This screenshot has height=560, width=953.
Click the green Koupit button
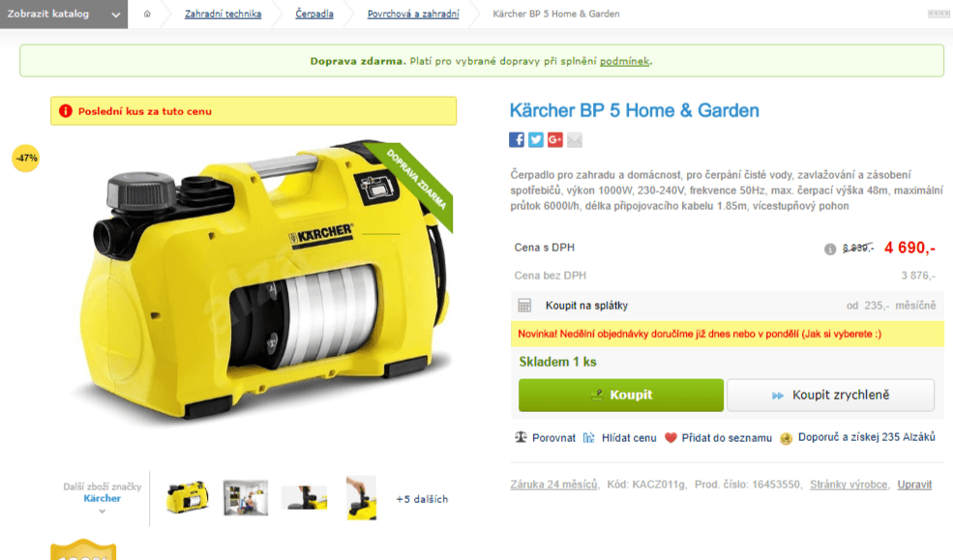point(620,395)
